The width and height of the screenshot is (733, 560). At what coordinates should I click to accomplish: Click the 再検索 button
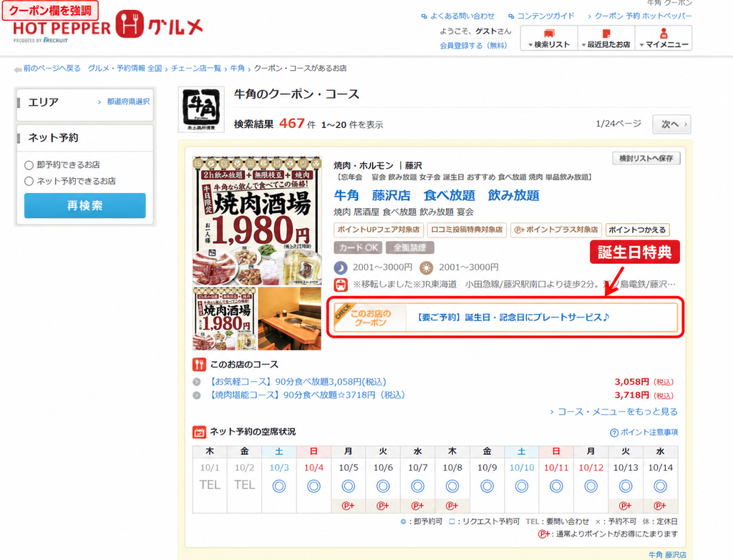pos(85,205)
